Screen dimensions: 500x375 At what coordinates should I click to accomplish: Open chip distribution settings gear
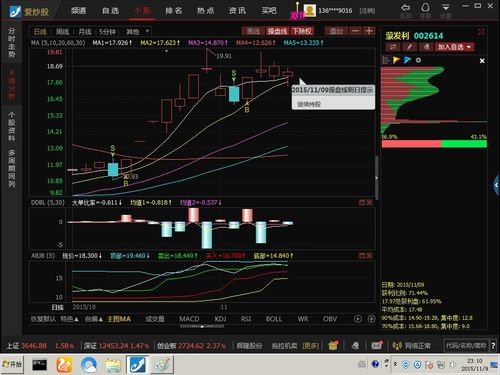coord(418,60)
